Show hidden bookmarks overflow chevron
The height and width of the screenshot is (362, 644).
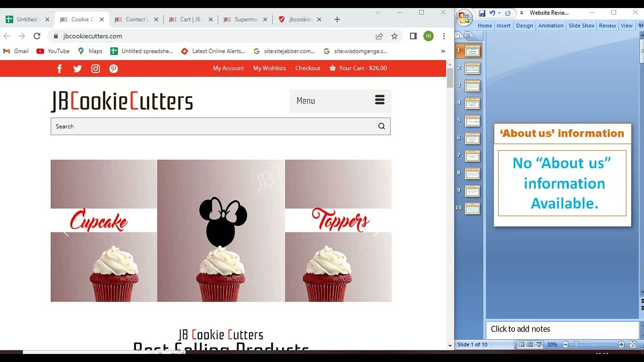click(443, 51)
